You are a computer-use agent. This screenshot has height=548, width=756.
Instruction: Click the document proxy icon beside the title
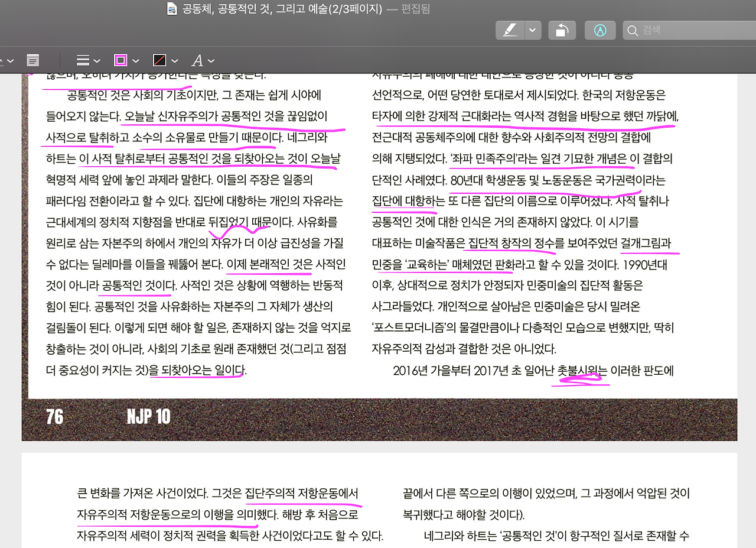click(171, 9)
